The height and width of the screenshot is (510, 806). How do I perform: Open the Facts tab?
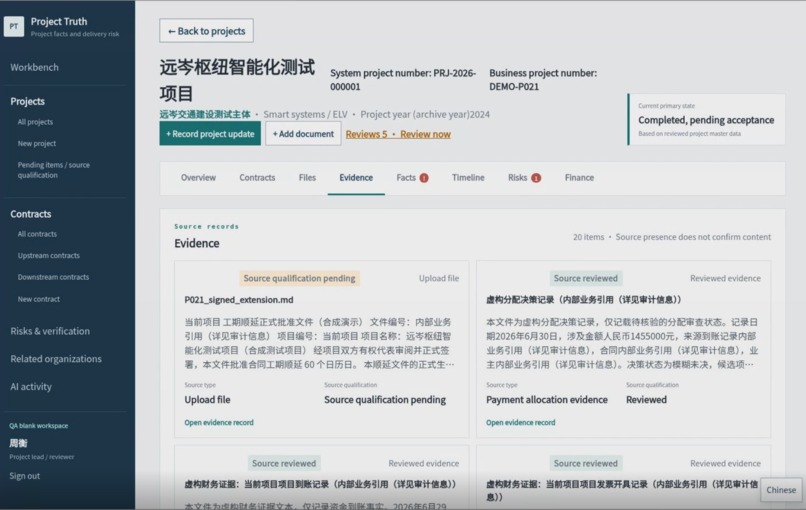pyautogui.click(x=406, y=177)
